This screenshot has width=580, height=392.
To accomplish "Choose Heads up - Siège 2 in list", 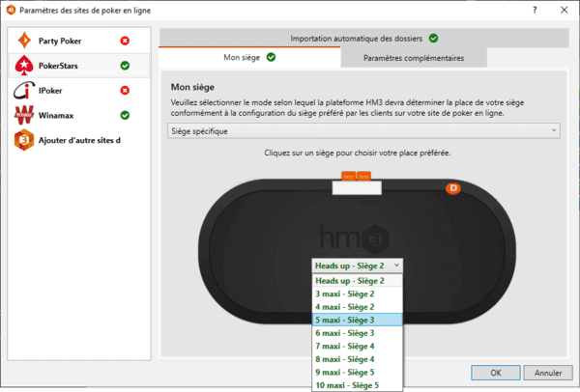I will click(358, 281).
